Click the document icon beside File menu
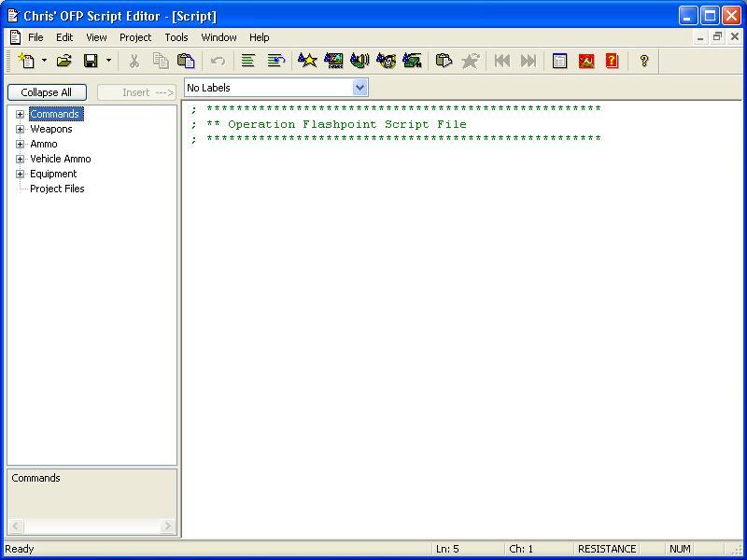 15,36
